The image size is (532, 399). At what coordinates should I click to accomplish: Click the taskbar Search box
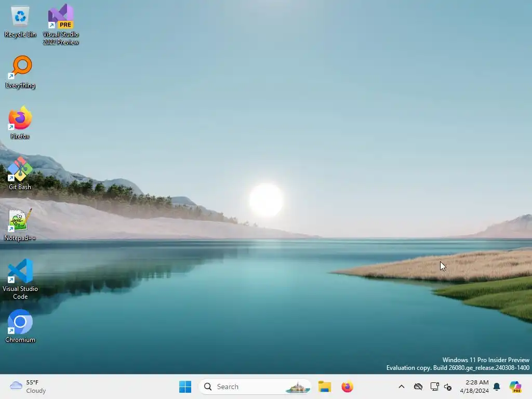[255, 387]
